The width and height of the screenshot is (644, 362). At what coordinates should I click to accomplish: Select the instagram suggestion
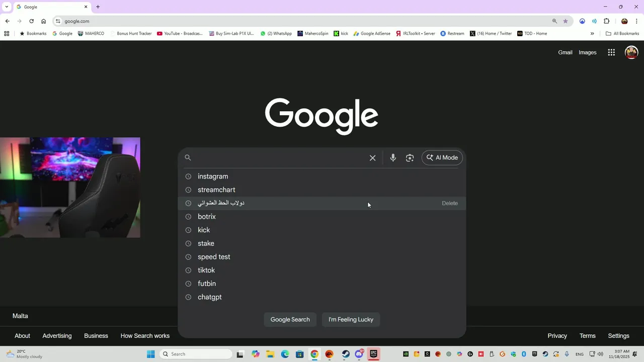[322, 176]
